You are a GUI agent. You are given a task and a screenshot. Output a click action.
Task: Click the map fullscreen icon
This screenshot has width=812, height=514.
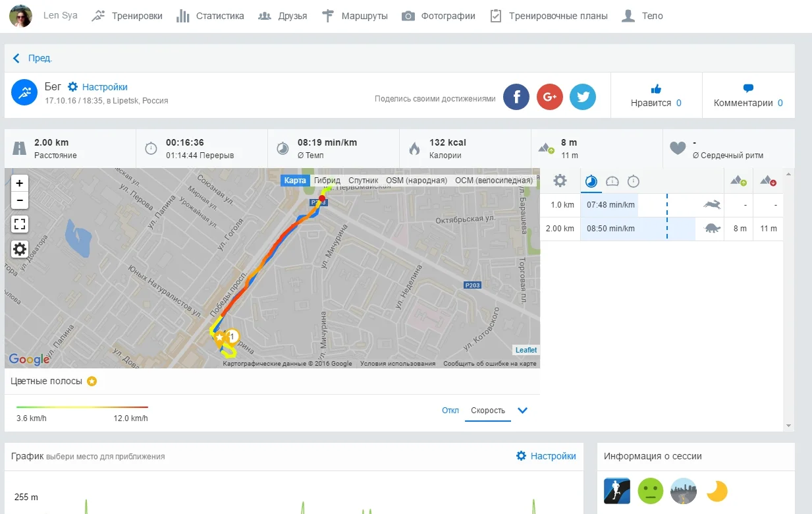(20, 224)
